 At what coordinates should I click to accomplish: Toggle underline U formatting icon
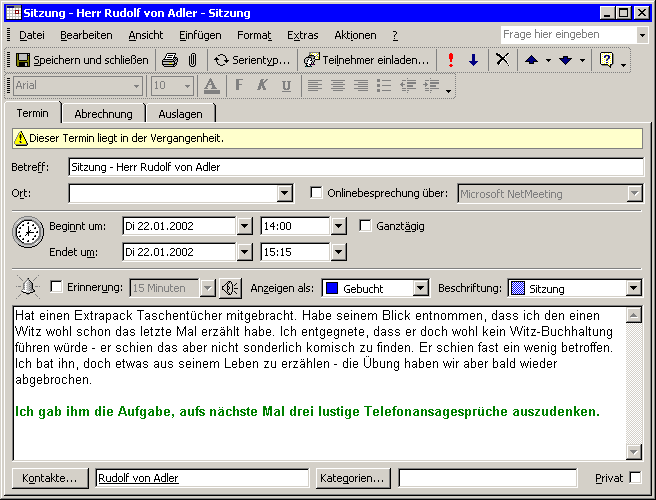click(x=286, y=86)
